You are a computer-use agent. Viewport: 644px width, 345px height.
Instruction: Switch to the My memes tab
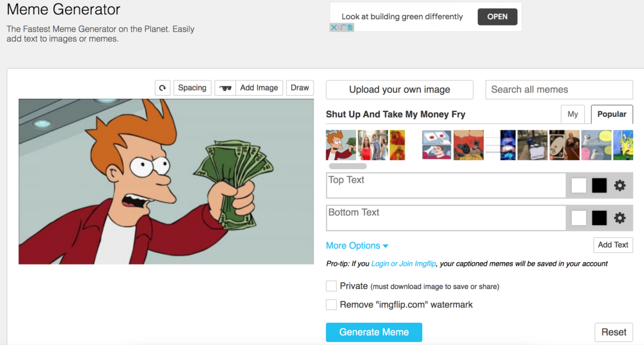click(572, 114)
